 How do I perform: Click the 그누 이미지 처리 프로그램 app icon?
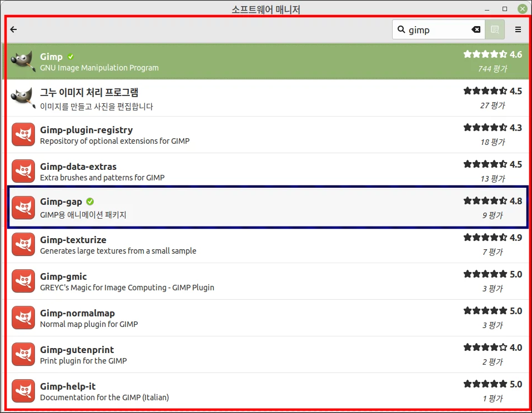23,98
